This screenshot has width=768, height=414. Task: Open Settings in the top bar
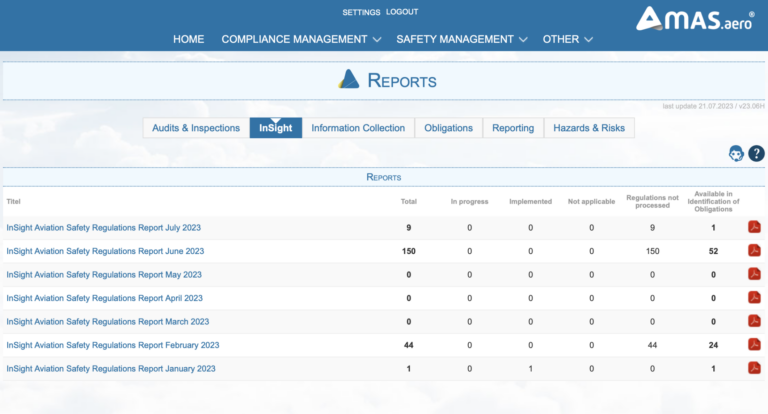(x=361, y=12)
